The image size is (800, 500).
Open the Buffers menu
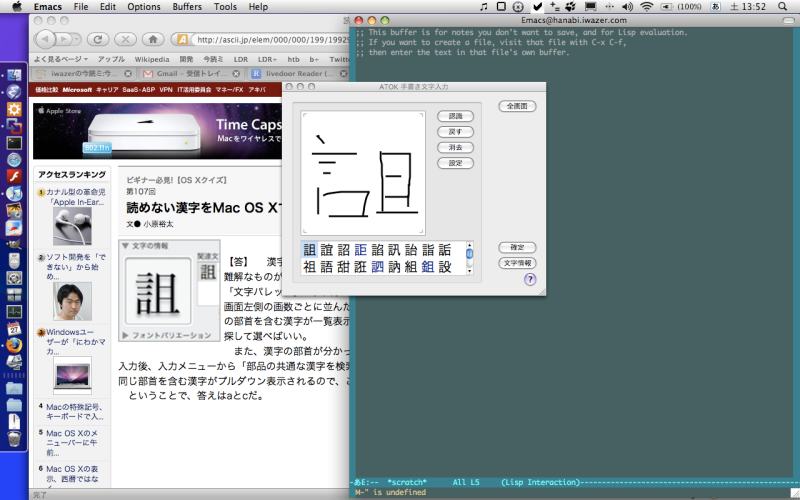pos(187,7)
